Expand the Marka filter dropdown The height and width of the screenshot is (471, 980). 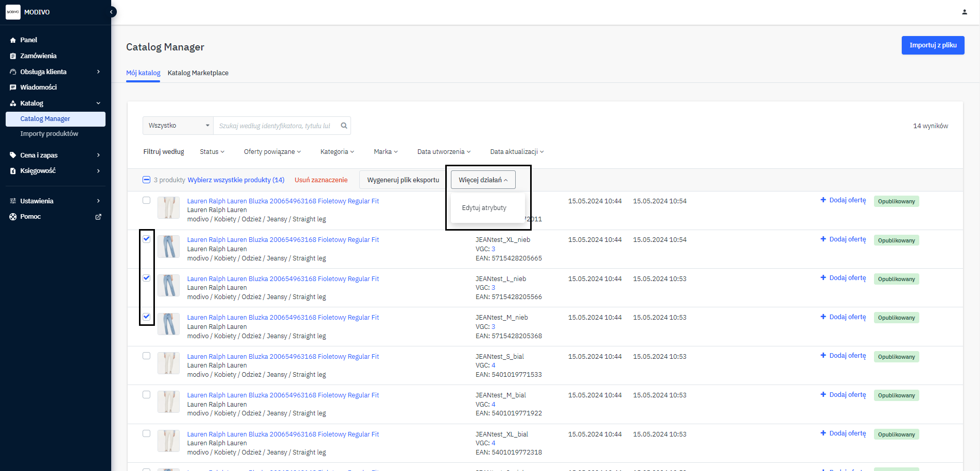(x=386, y=152)
